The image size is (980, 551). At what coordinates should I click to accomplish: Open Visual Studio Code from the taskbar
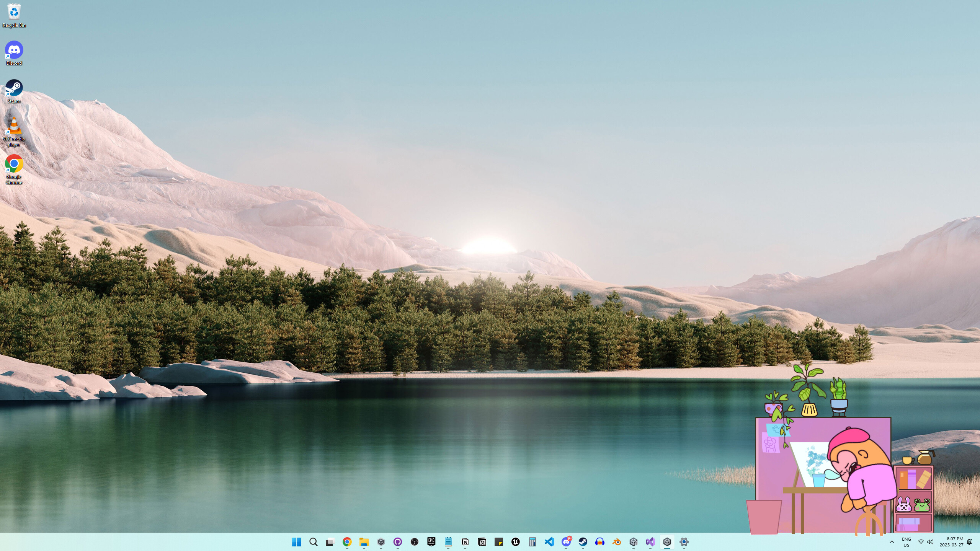click(x=549, y=542)
